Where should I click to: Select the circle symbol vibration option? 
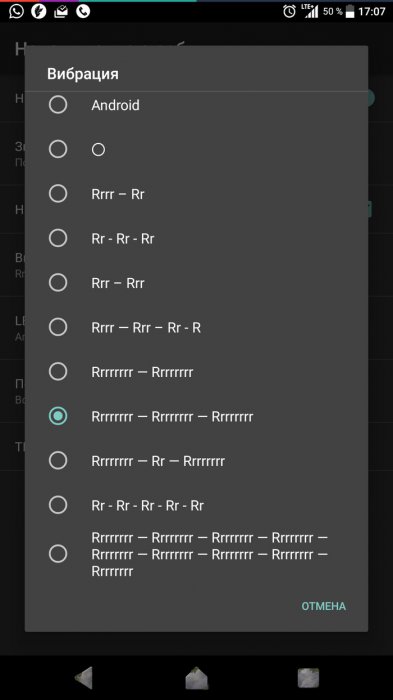point(196,149)
